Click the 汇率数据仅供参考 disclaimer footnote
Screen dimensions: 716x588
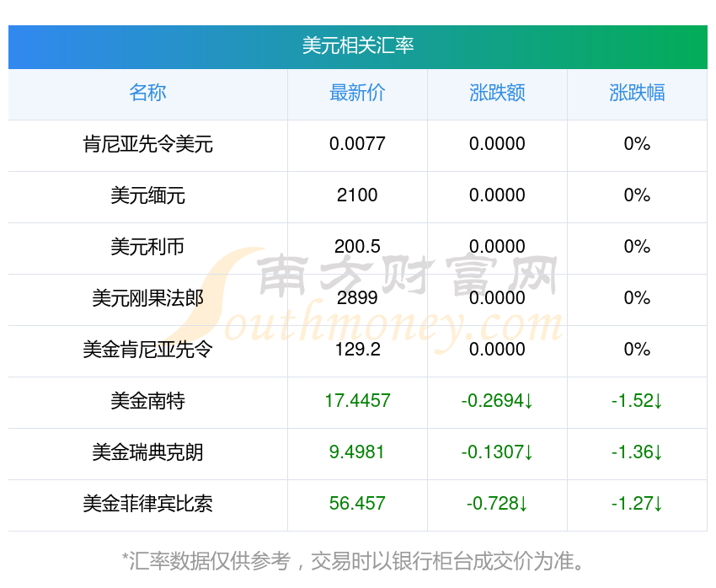pyautogui.click(x=352, y=561)
